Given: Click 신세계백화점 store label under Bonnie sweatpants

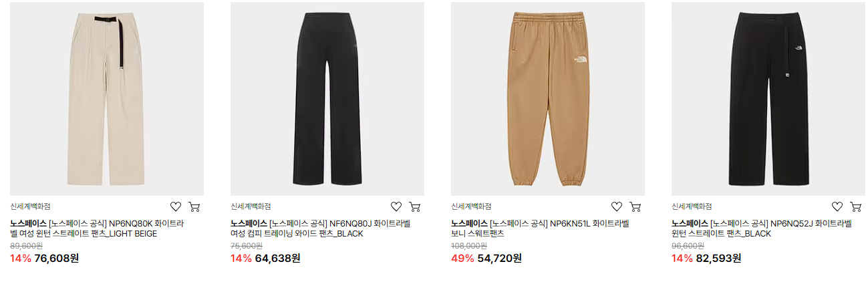Looking at the screenshot, I should [x=471, y=206].
